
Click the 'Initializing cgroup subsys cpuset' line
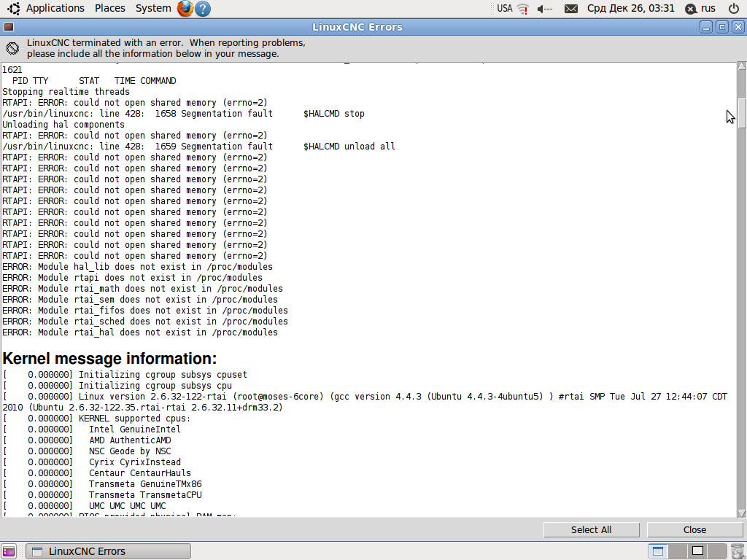click(125, 374)
